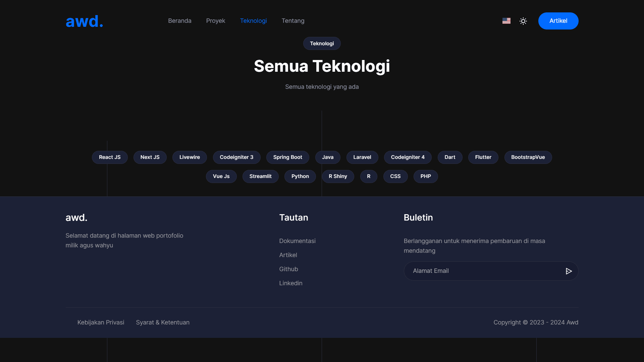Submit email via the send arrow icon
Screen dimensions: 644x362
pyautogui.click(x=569, y=271)
